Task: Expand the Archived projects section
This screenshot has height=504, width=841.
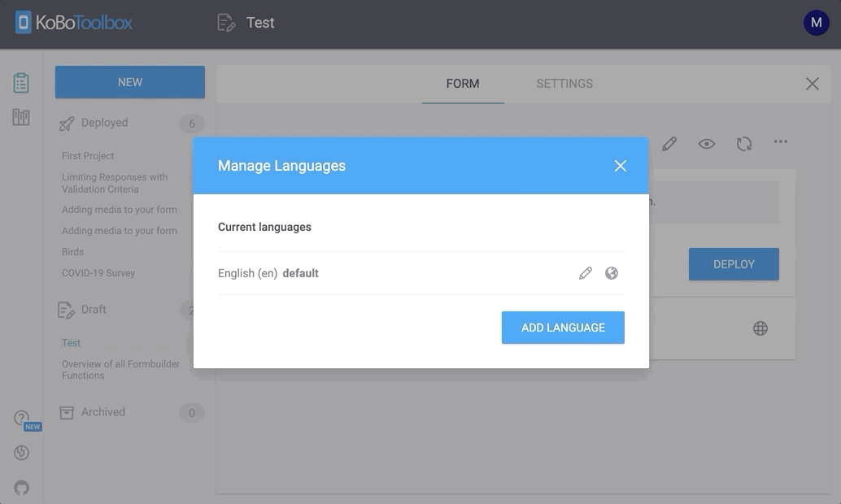Action: click(102, 412)
